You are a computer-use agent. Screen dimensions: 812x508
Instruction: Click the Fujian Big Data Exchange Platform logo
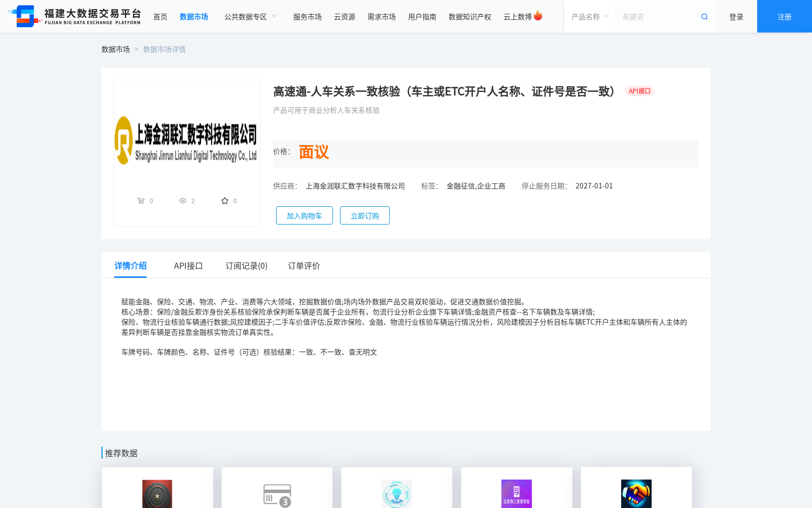tap(75, 16)
